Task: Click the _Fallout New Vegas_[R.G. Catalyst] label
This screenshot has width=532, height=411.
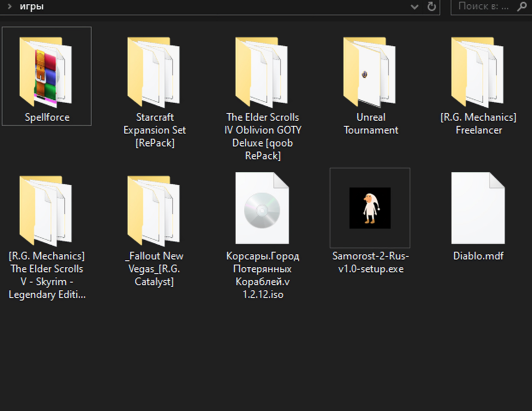Action: [154, 269]
